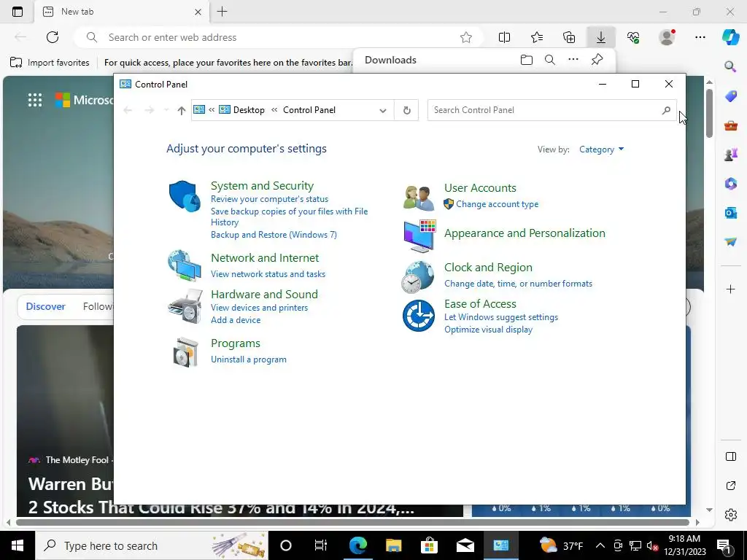Open Windows Start menu
Image resolution: width=747 pixels, height=560 pixels.
[x=18, y=545]
